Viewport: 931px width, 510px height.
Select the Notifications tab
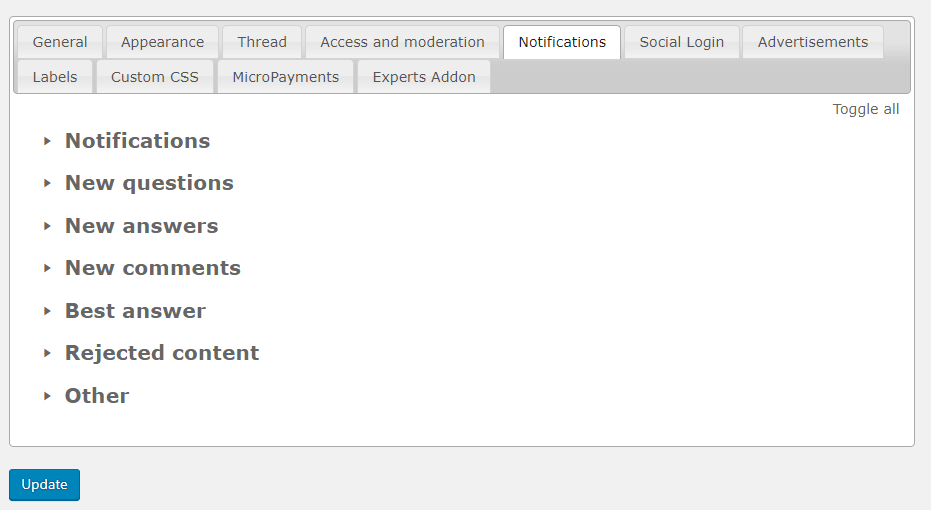[x=562, y=42]
